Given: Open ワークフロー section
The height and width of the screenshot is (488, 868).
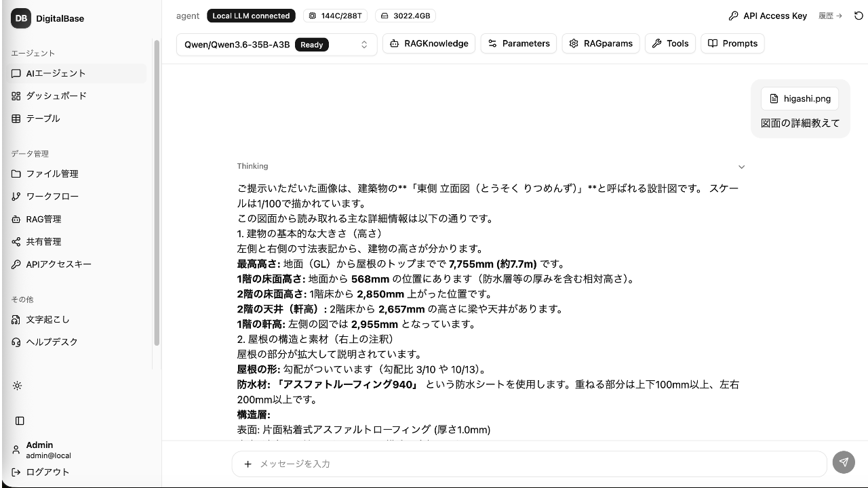Looking at the screenshot, I should [78, 196].
